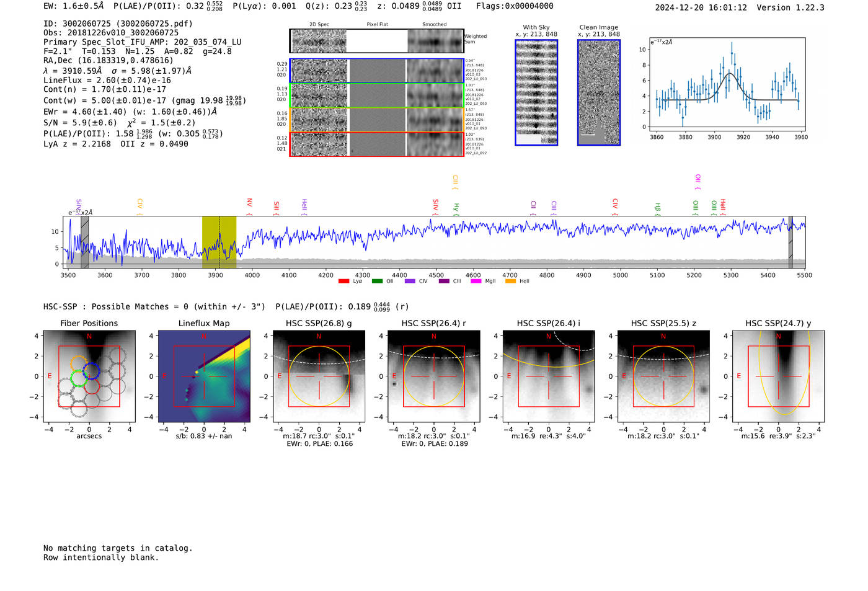The image size is (868, 591).
Task: Click the 'Flags:0x00004000' text
Action: click(515, 6)
